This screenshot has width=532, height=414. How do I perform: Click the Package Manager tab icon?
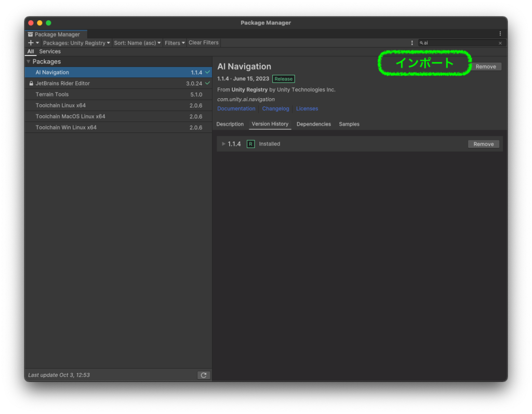point(30,34)
